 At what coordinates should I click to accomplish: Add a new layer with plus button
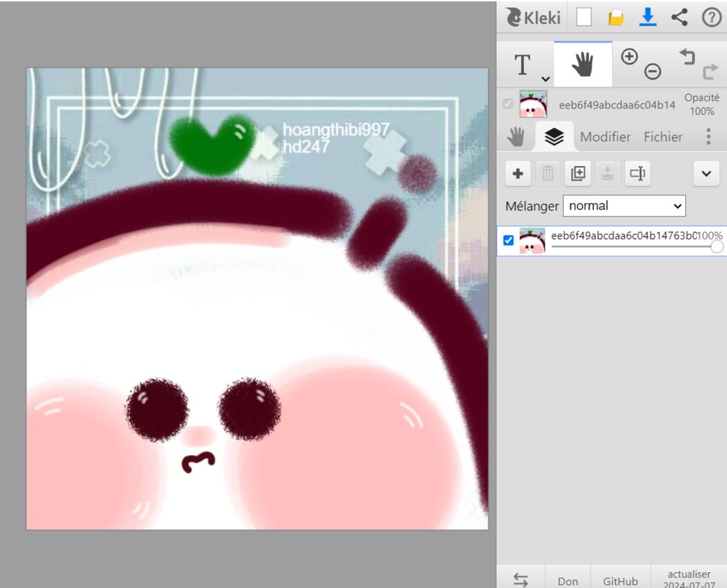518,173
